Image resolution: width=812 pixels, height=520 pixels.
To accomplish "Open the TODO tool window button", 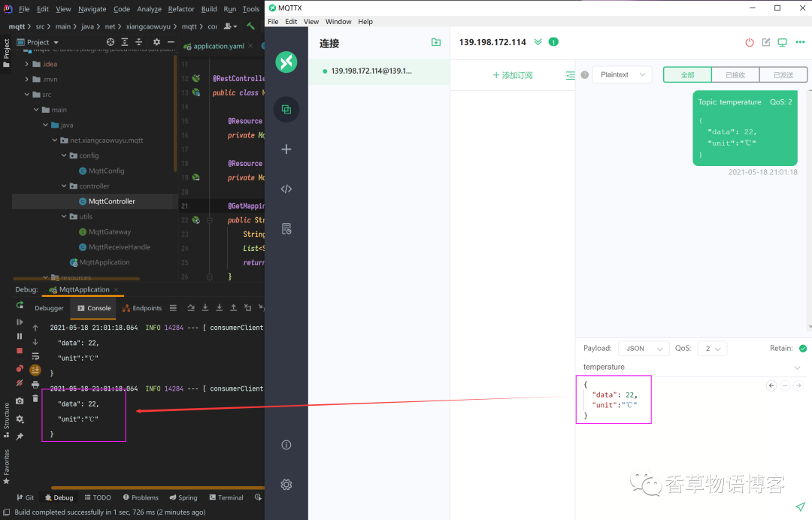I will click(x=98, y=497).
